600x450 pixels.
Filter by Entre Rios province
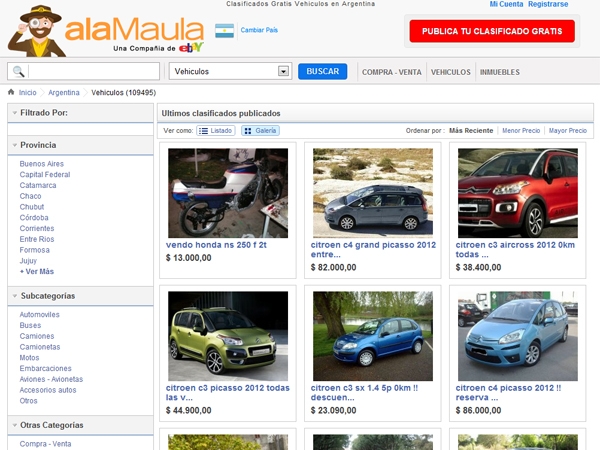[x=37, y=239]
